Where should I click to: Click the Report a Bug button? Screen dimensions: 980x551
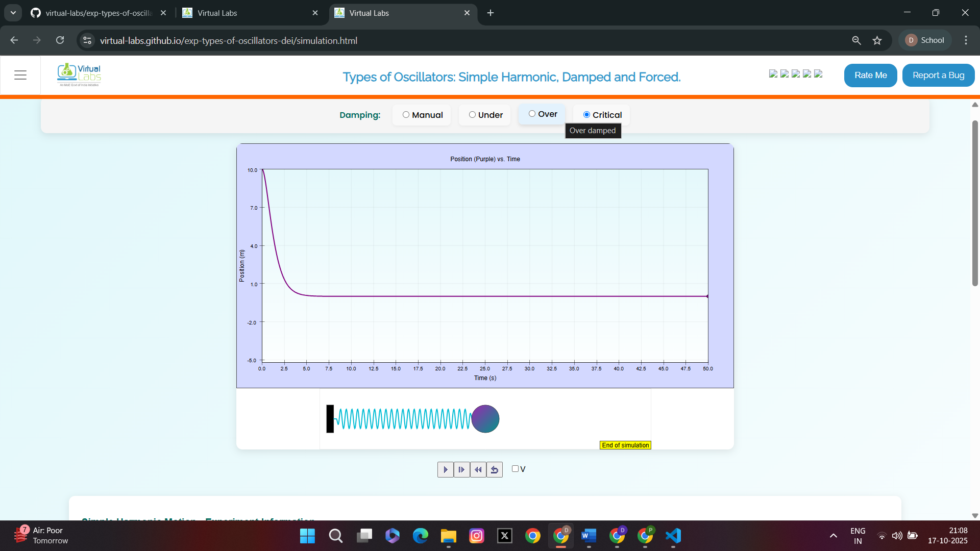coord(938,75)
